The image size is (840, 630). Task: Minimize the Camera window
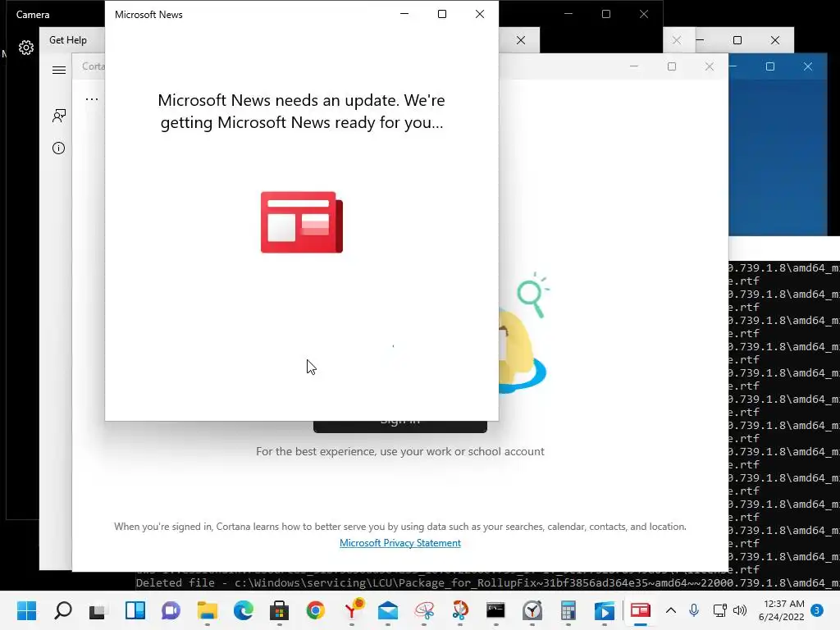click(x=568, y=14)
